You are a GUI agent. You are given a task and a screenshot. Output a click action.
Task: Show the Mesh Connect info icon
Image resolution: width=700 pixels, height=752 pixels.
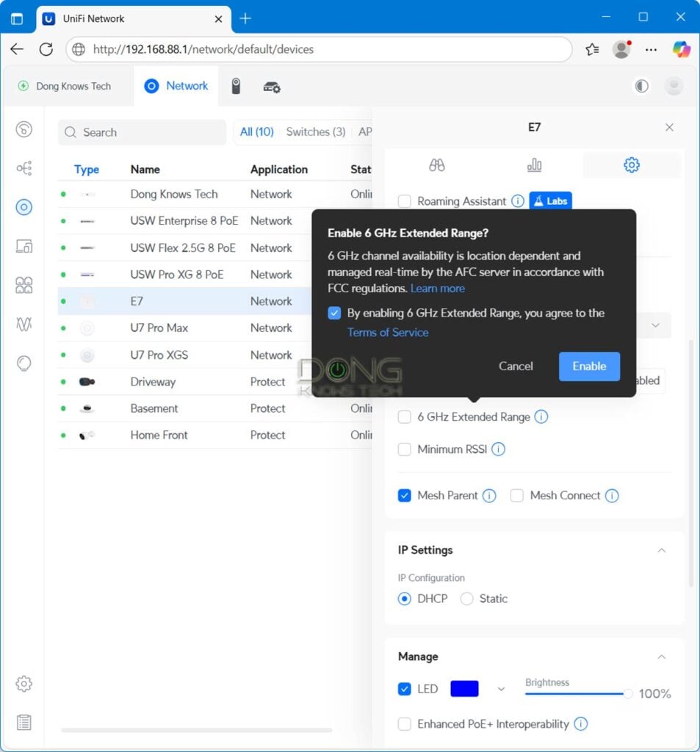pyautogui.click(x=612, y=496)
